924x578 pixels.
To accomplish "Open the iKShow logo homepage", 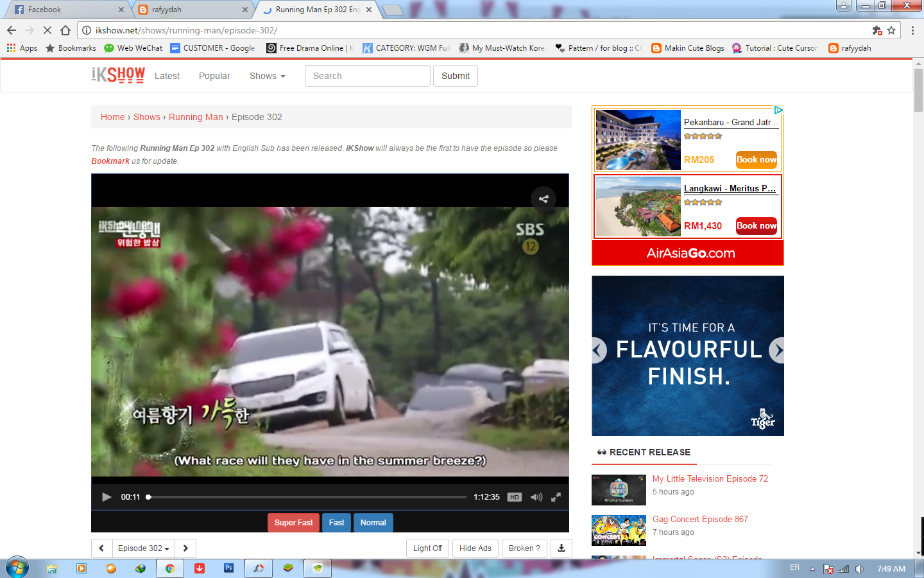I will click(x=118, y=75).
